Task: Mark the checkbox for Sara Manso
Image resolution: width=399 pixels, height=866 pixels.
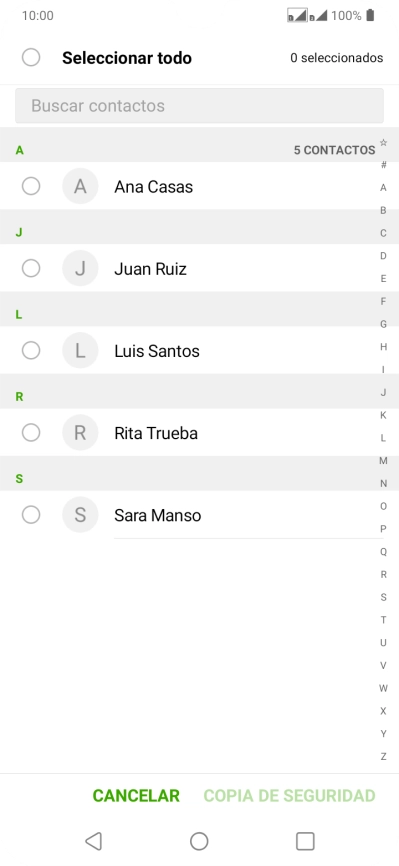Action: click(x=31, y=515)
